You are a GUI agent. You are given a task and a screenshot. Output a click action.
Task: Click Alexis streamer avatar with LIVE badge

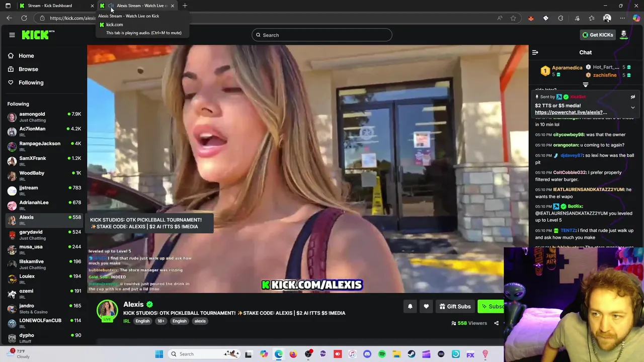coord(107,311)
